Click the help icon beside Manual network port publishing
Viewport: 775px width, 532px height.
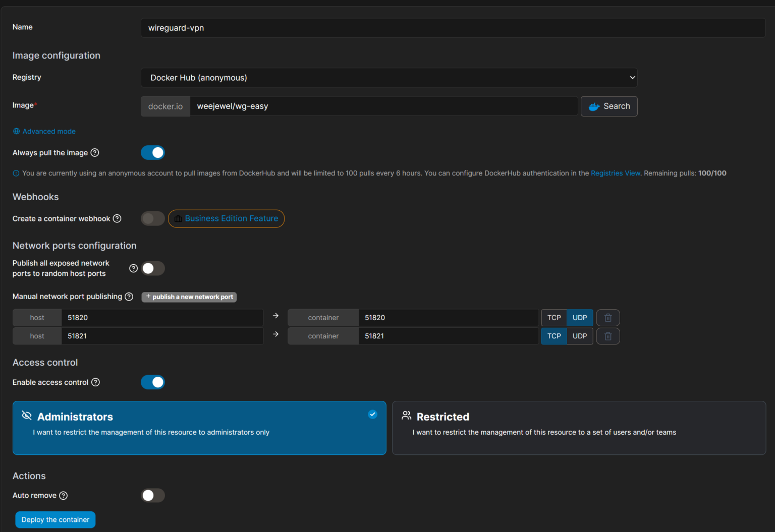129,297
